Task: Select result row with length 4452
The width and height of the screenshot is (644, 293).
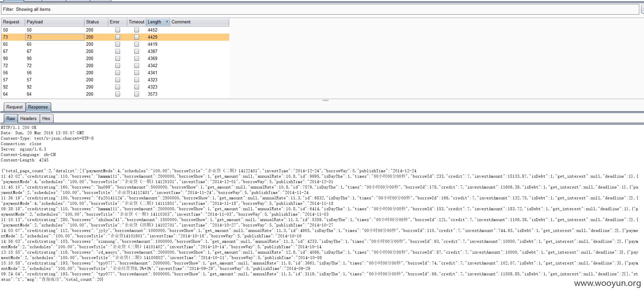Action: [115, 30]
